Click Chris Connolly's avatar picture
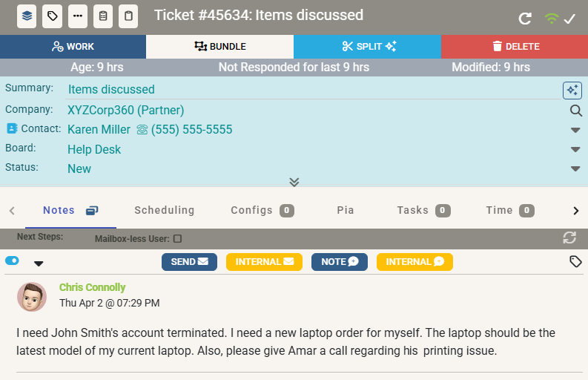The height and width of the screenshot is (380, 588). coord(32,297)
